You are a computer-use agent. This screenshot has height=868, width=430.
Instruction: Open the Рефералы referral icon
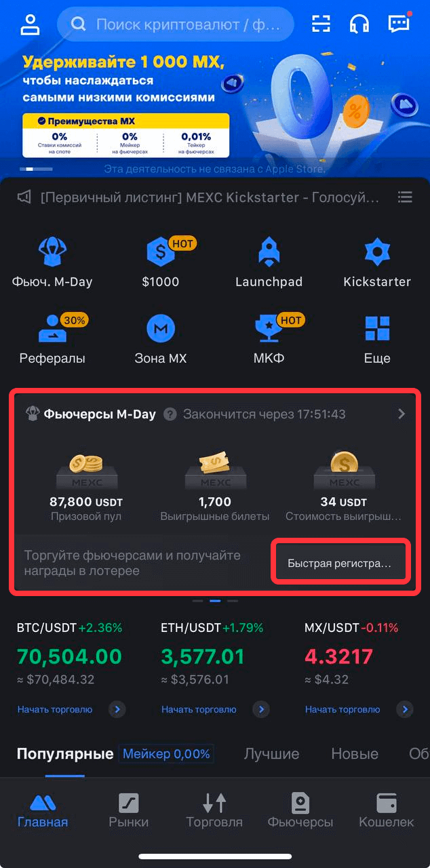point(52,330)
